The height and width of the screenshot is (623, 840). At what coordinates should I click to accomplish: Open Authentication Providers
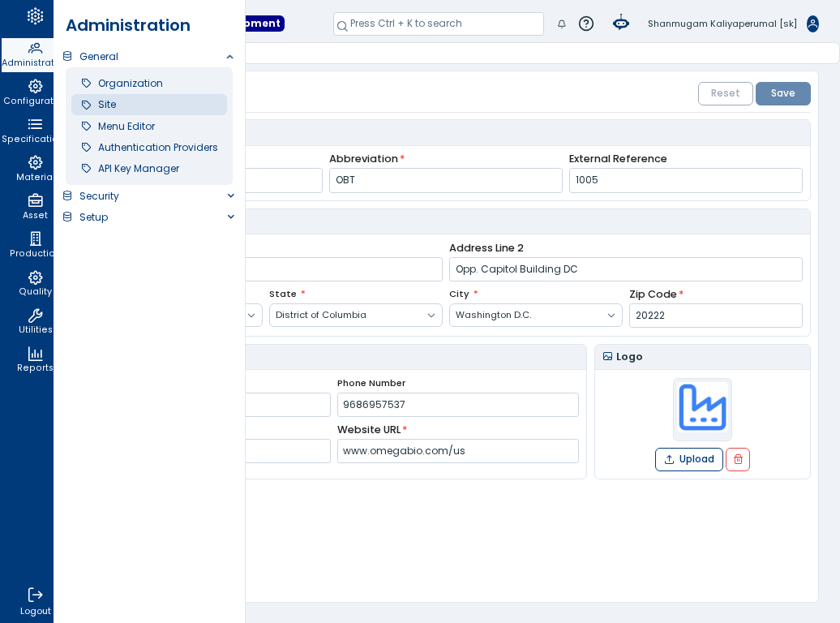(x=149, y=148)
